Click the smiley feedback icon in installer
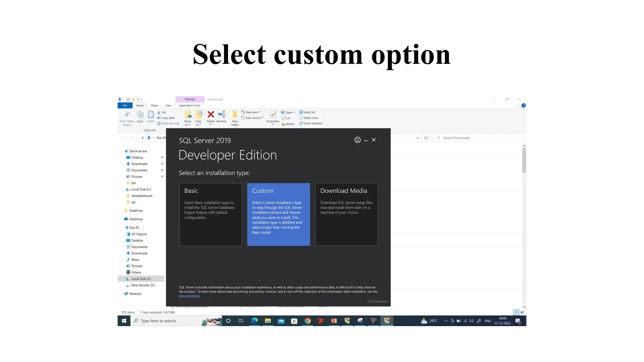This screenshot has width=644, height=362. (x=358, y=140)
